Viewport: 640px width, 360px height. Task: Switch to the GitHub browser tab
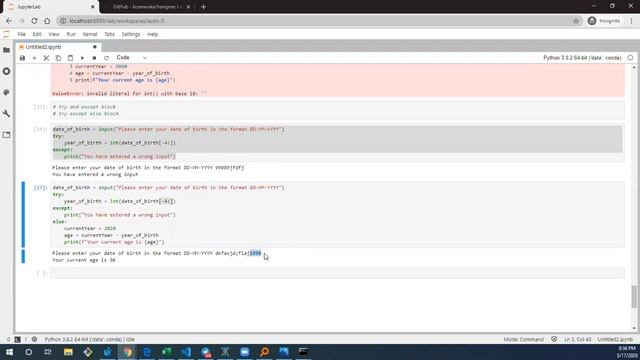point(147,7)
